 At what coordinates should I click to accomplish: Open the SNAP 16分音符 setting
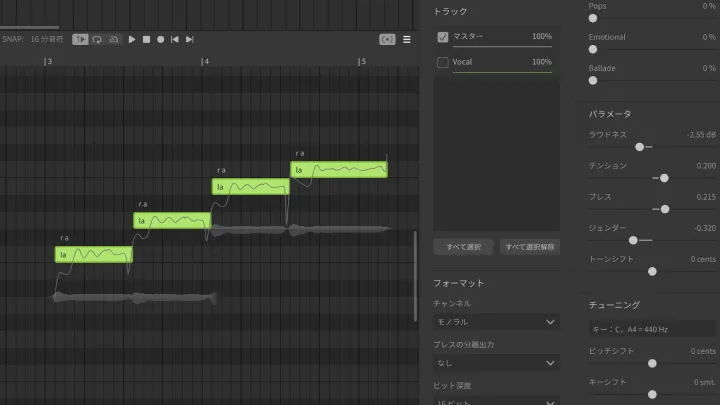coord(33,39)
